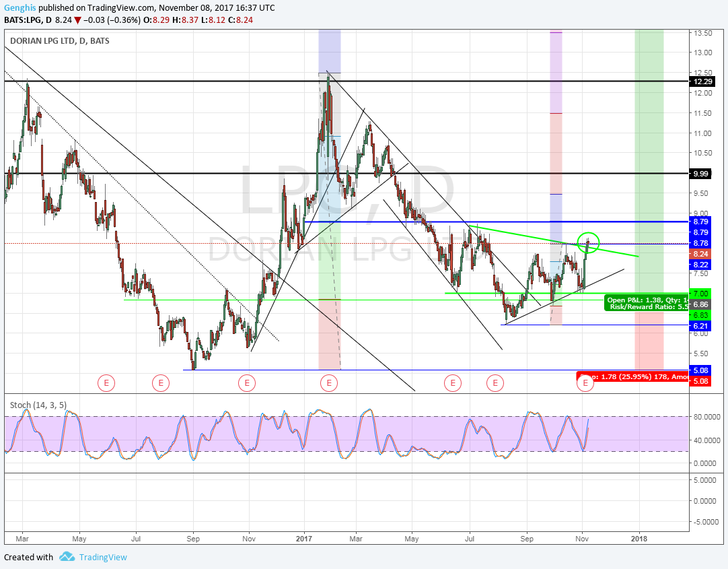Click the green circle breakout marker
This screenshot has height=569, width=728.
tap(588, 242)
